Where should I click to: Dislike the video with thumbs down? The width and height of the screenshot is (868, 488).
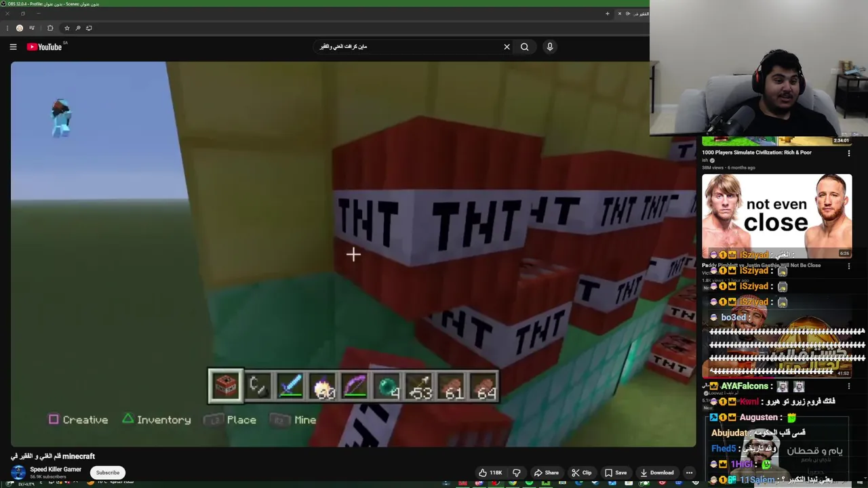point(516,472)
